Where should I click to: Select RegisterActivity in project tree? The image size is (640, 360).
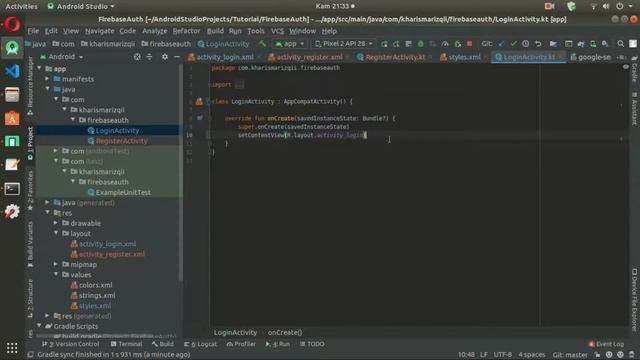click(x=122, y=141)
